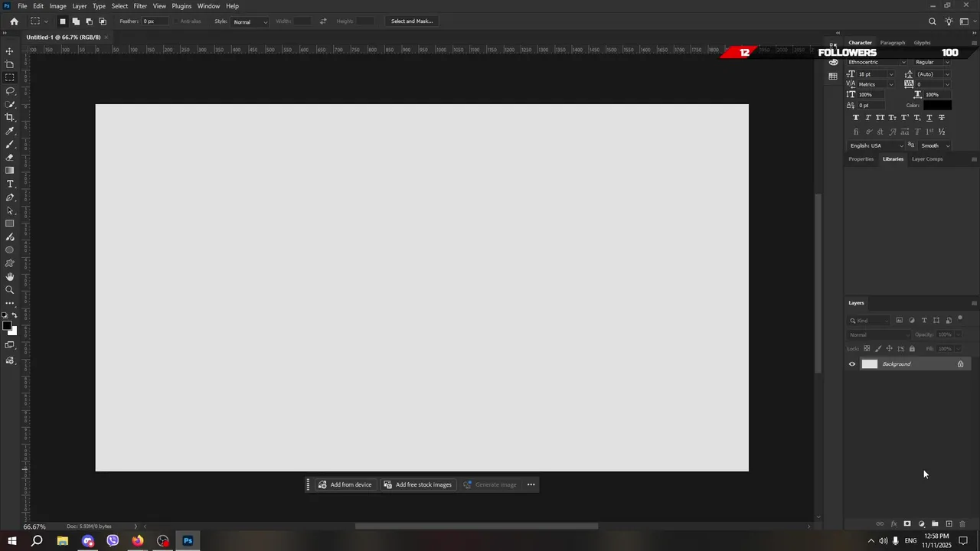Create a new adjustment layer

(921, 524)
